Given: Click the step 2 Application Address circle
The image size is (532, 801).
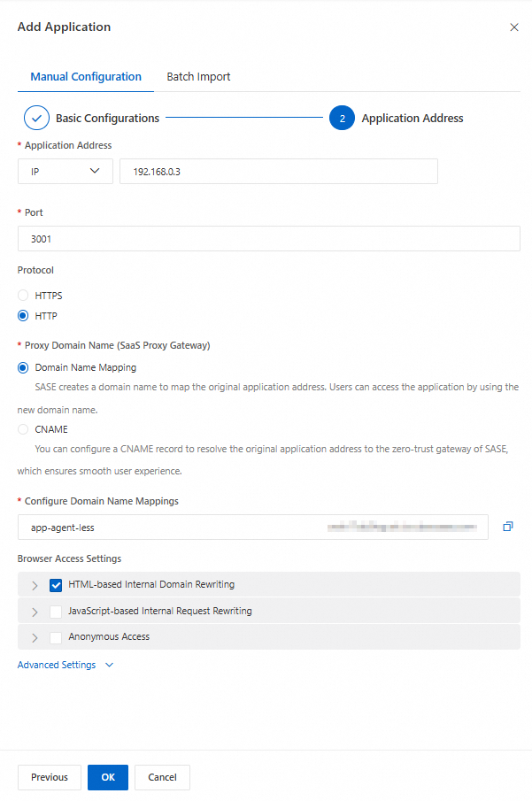Looking at the screenshot, I should pyautogui.click(x=342, y=118).
